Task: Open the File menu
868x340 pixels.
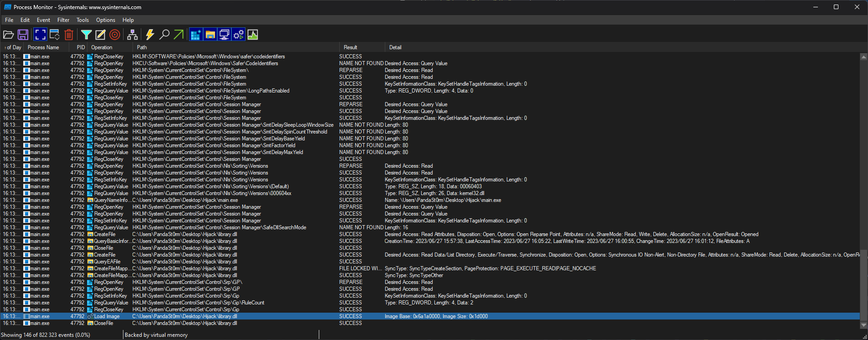Action: [9, 20]
